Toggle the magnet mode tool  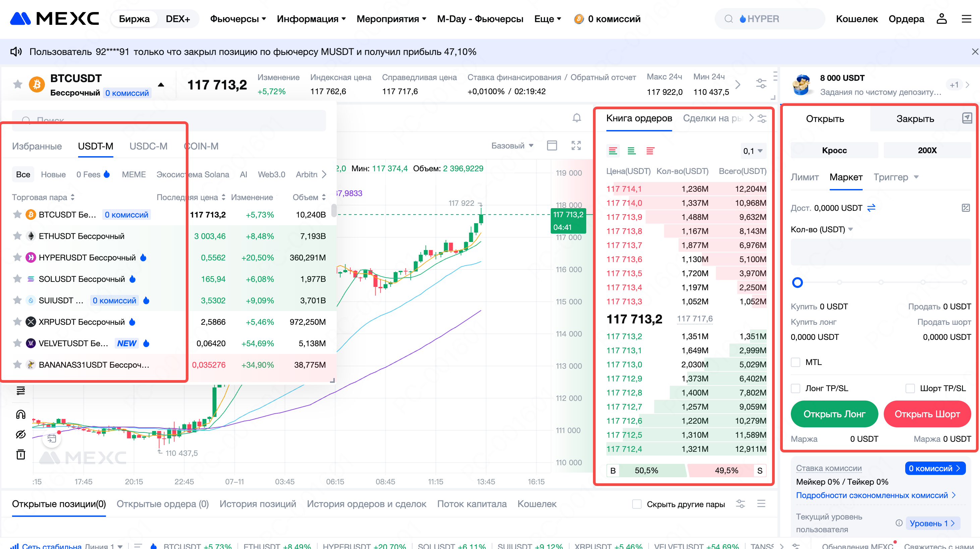pos(20,414)
